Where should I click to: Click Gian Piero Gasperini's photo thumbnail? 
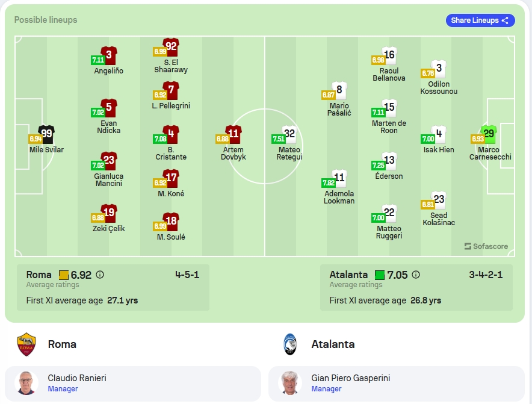tap(290, 384)
